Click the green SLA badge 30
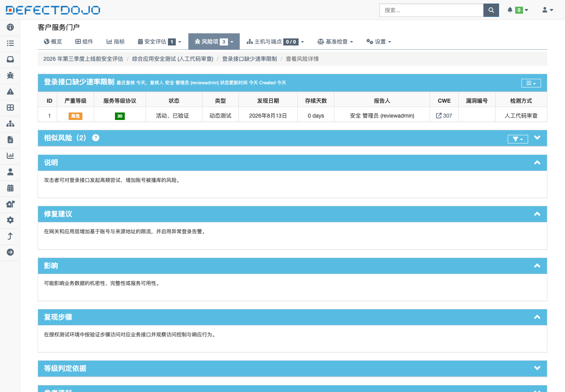 [x=120, y=116]
